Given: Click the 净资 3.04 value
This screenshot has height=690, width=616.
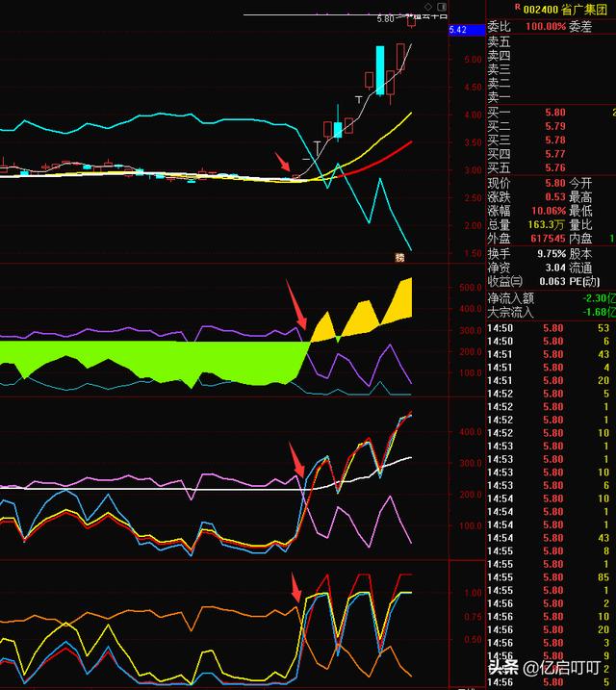Looking at the screenshot, I should 555,268.
